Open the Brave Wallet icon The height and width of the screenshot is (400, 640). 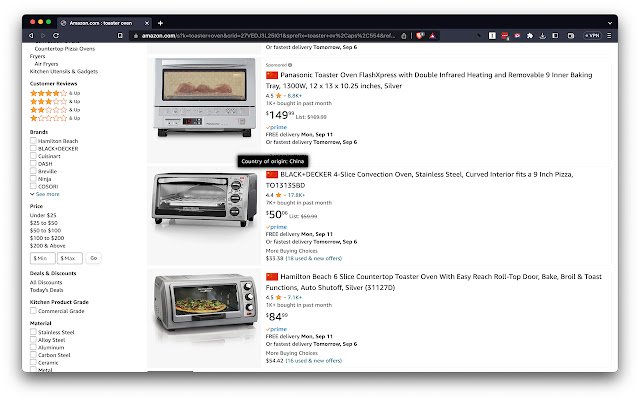click(x=571, y=36)
